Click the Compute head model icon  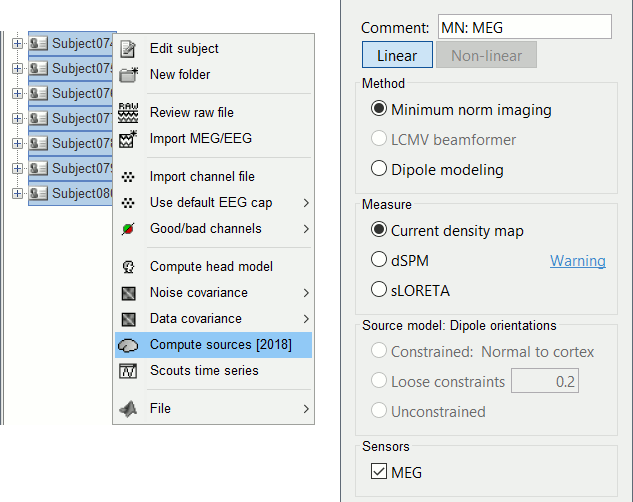[x=128, y=267]
